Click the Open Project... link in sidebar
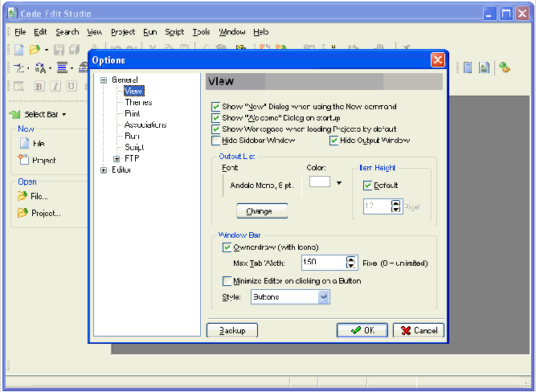The image size is (536, 392). click(x=46, y=213)
